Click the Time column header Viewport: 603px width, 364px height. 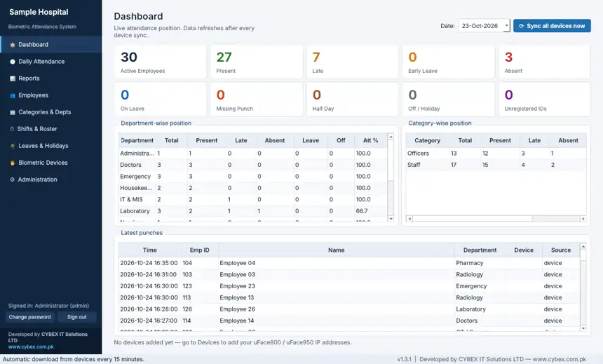(149, 250)
